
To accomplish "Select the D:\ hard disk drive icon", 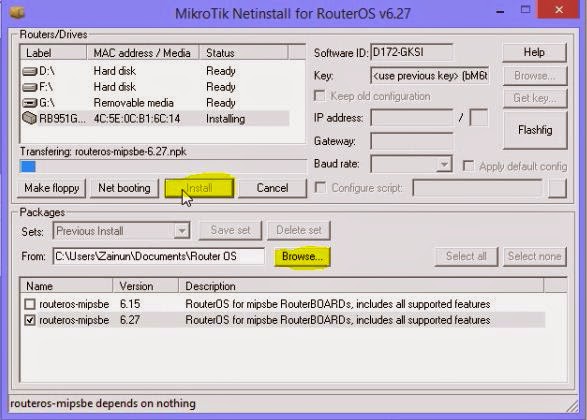I will [30, 71].
